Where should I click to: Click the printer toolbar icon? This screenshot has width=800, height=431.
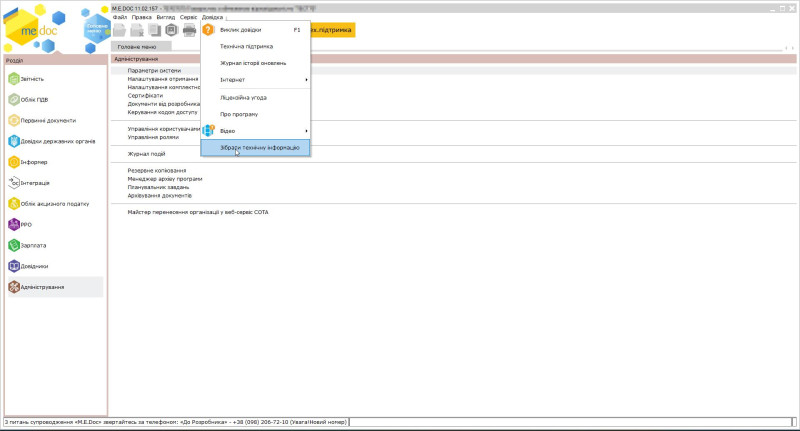pyautogui.click(x=189, y=30)
